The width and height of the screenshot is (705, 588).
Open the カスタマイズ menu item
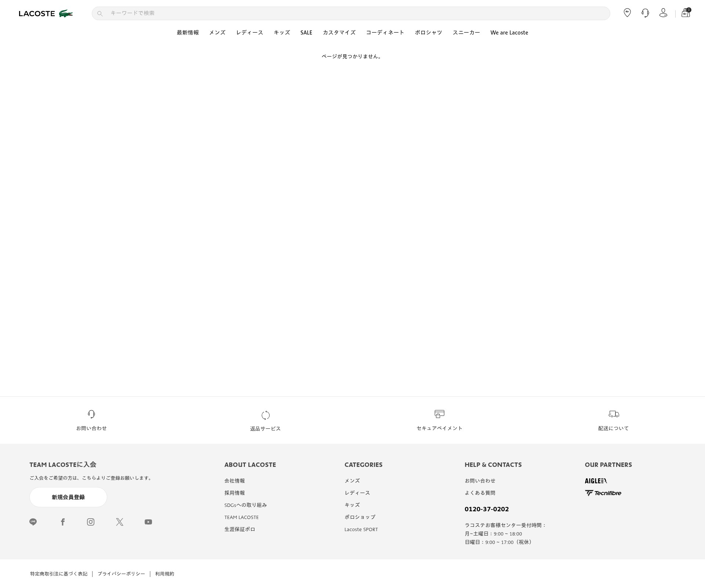[x=339, y=33]
